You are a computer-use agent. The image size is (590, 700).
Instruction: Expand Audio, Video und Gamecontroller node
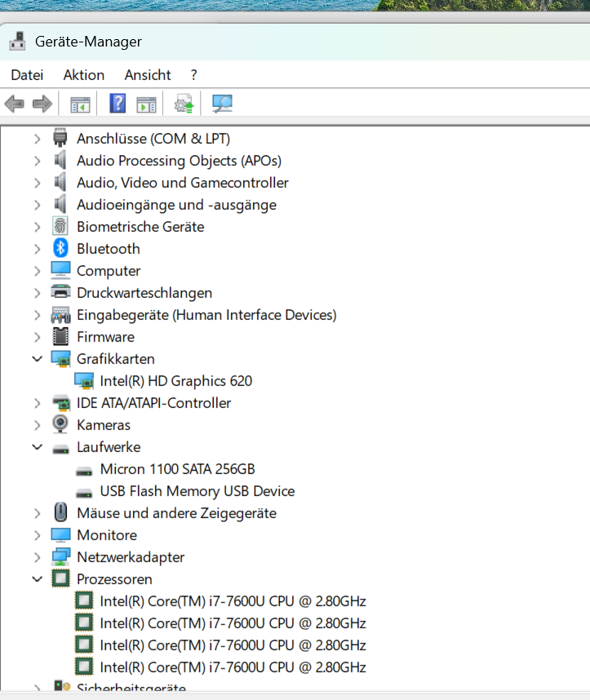click(x=37, y=183)
